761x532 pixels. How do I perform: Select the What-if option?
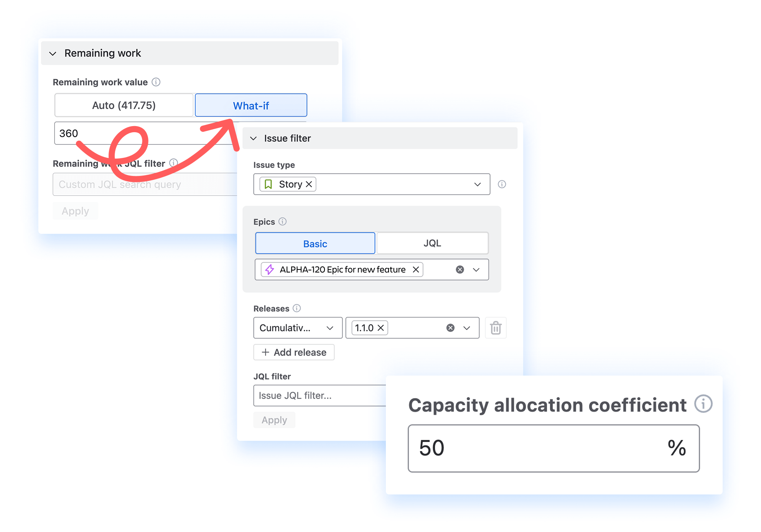(x=251, y=105)
